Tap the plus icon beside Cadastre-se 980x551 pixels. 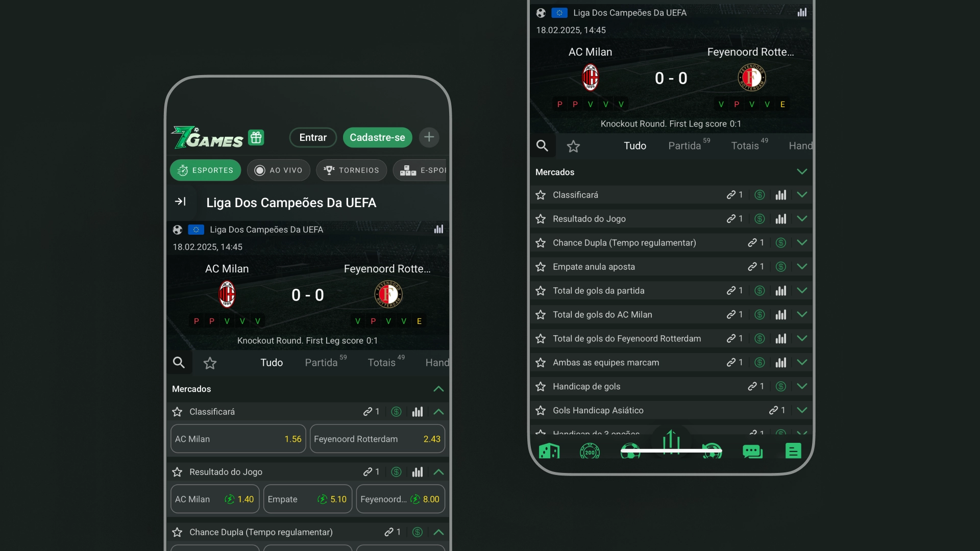(x=429, y=137)
